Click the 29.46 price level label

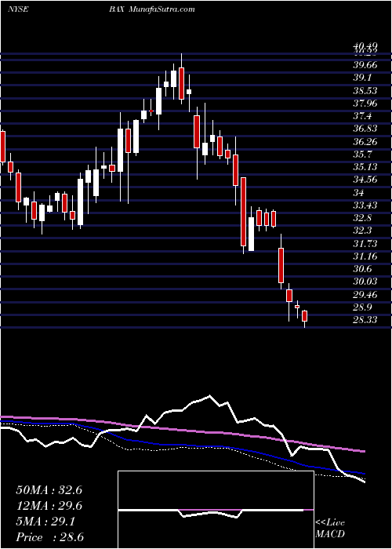tap(365, 294)
